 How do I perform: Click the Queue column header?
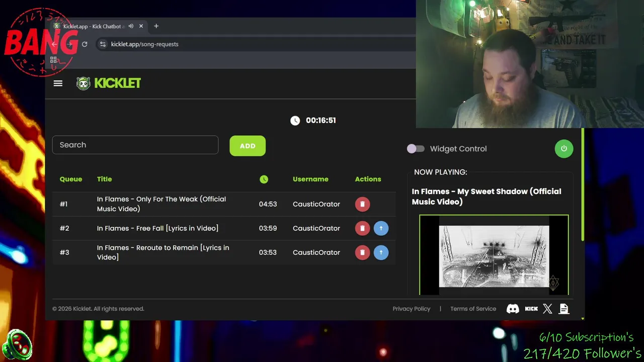[70, 179]
